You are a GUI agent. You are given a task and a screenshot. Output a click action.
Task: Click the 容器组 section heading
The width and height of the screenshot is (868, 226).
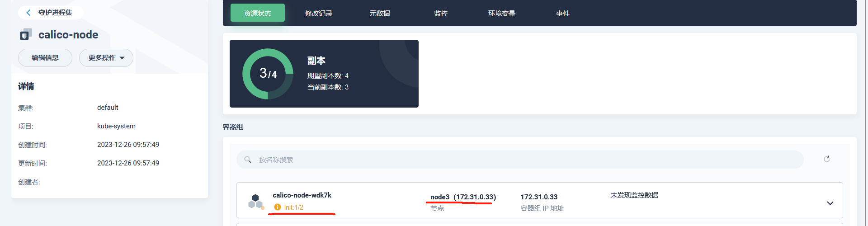(x=233, y=127)
